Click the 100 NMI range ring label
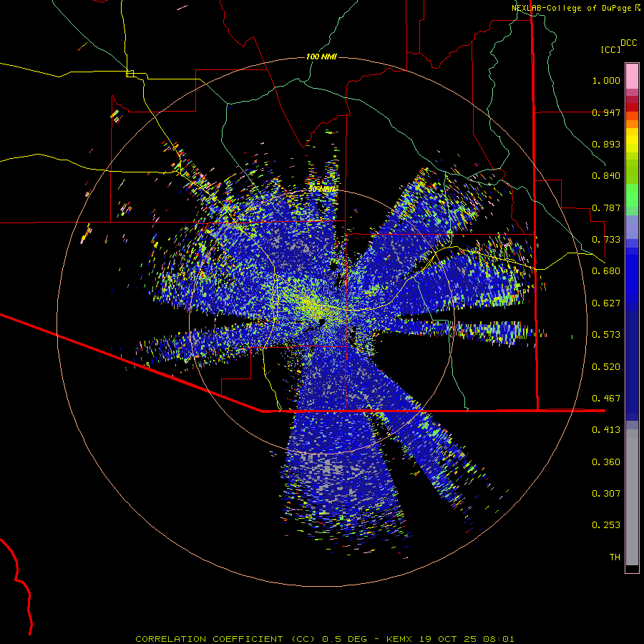This screenshot has height=644, width=644. point(321,57)
